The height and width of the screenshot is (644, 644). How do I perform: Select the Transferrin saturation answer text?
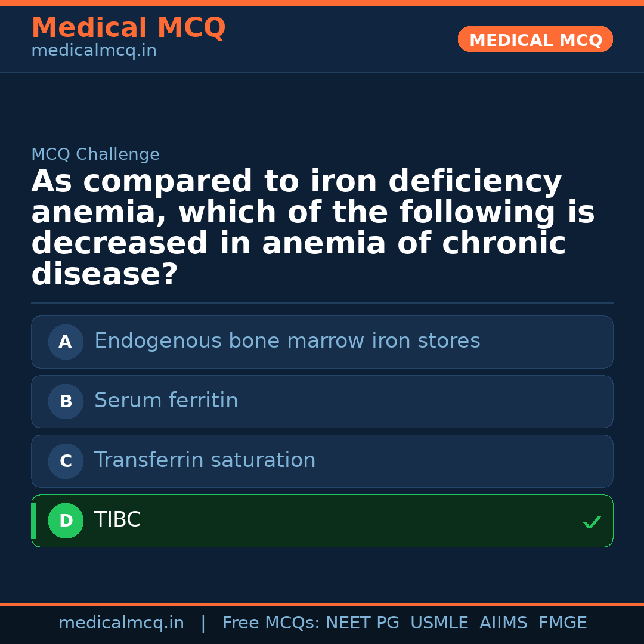(x=205, y=460)
